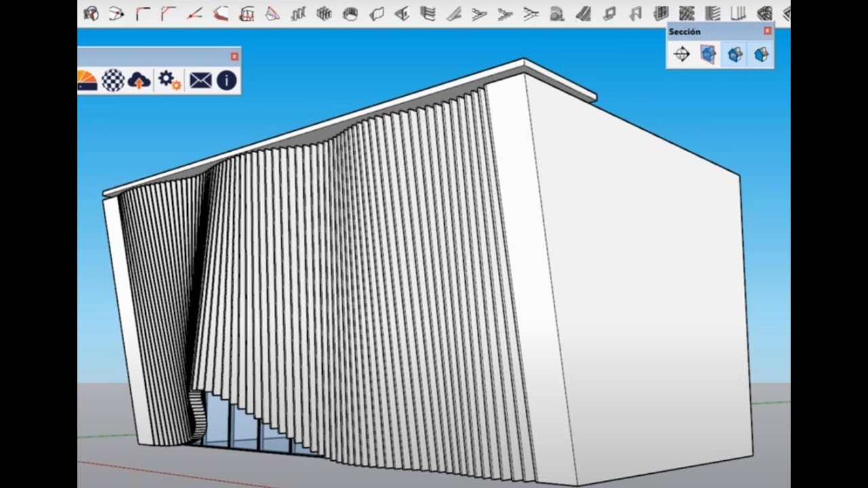Select the louvres tool icon

tap(713, 14)
